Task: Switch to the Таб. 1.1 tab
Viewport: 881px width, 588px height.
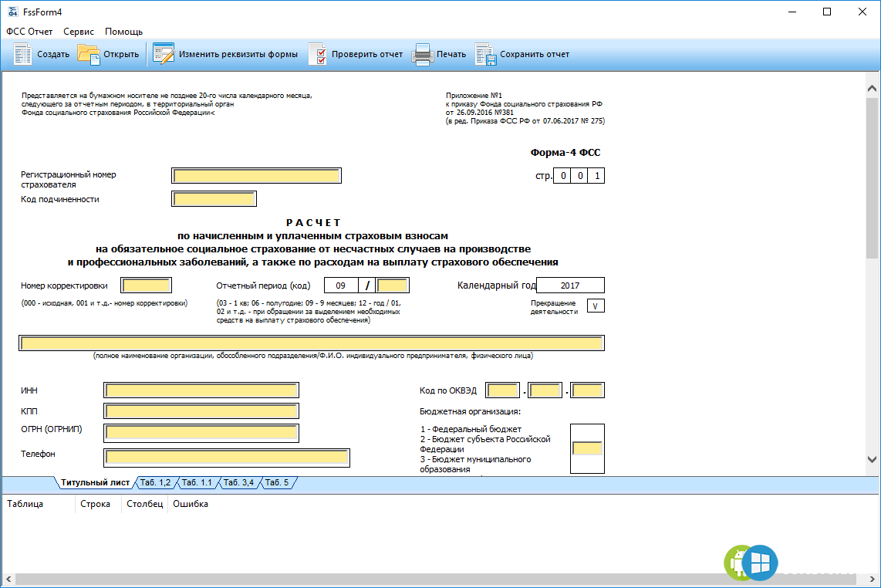Action: [197, 482]
